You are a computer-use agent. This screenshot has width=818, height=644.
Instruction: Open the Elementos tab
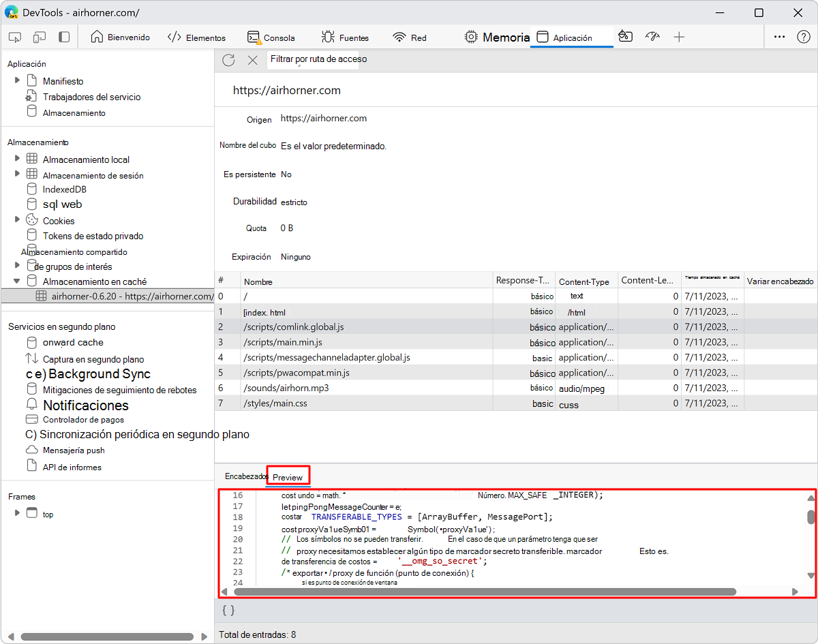[x=196, y=37]
